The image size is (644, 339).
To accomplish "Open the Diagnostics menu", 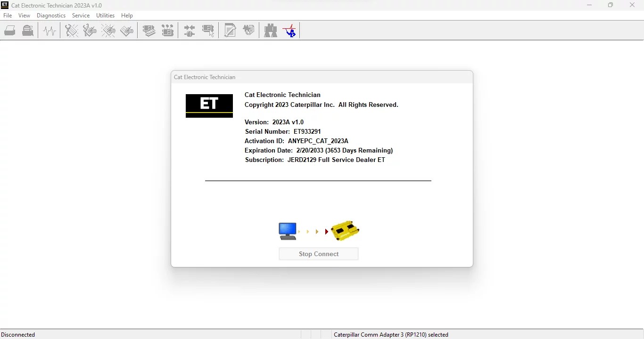I will 51,15.
